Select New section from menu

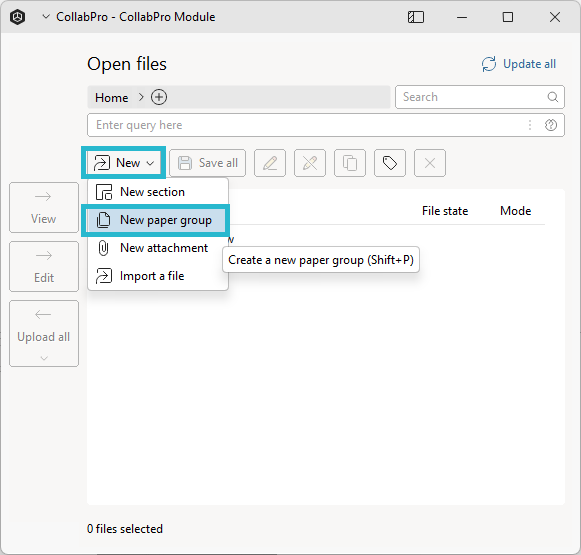coord(158,192)
